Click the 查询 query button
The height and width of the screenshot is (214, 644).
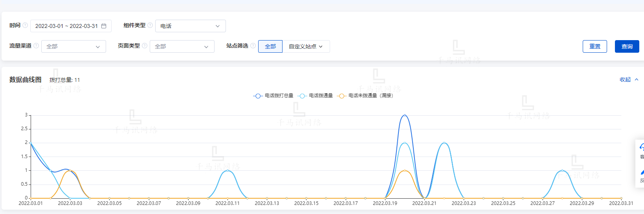(x=627, y=46)
